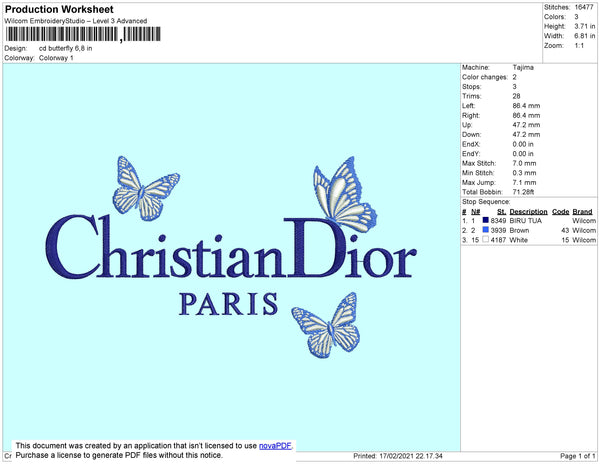Click the Stitches value 16477
Viewport: 600px width, 464px height.
pos(584,7)
